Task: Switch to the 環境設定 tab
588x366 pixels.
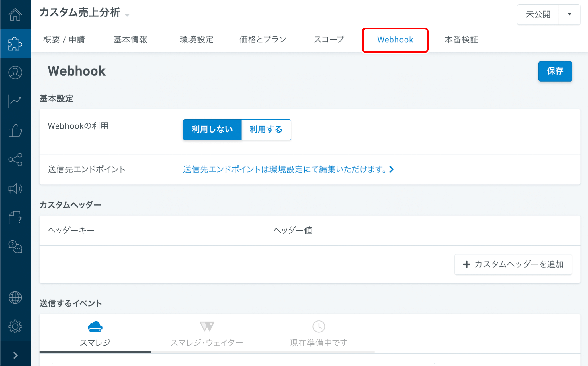Action: [x=196, y=40]
